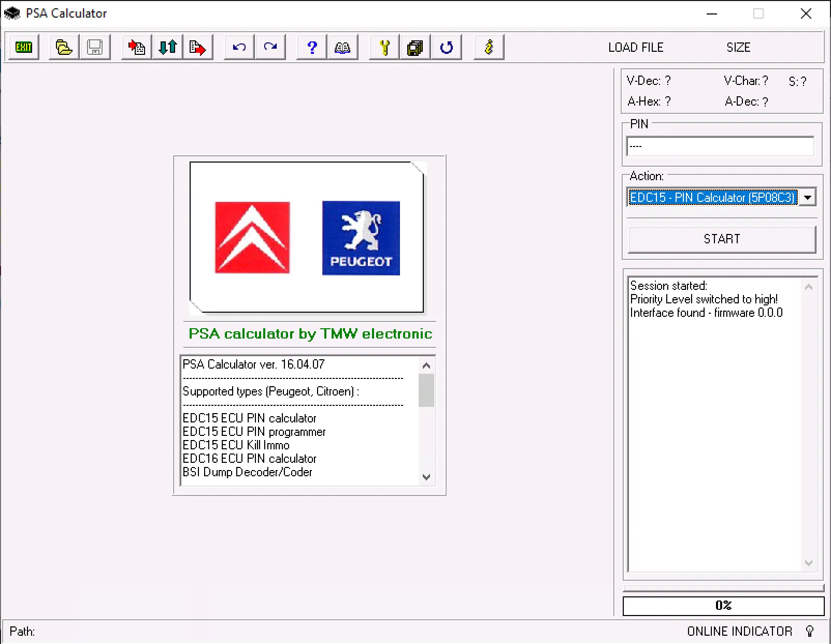Image resolution: width=831 pixels, height=644 pixels.
Task: Click the 'V-Dec: ?' value
Action: (649, 81)
